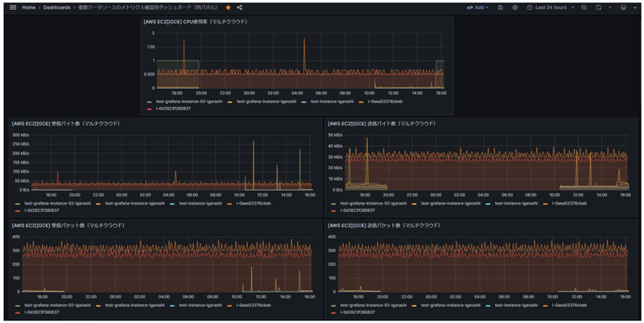Viewport: 644px width, 323px height.
Task: Click the zoom out time range icon
Action: coord(584,7)
